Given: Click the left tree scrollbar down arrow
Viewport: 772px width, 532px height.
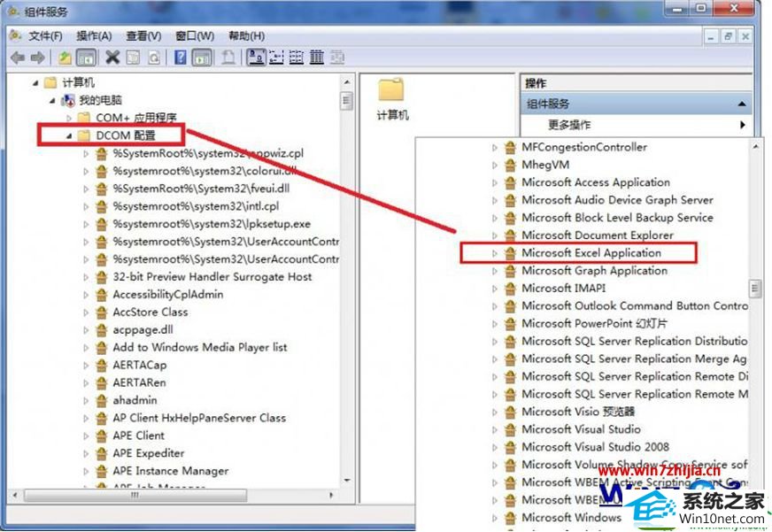Looking at the screenshot, I should coord(347,480).
